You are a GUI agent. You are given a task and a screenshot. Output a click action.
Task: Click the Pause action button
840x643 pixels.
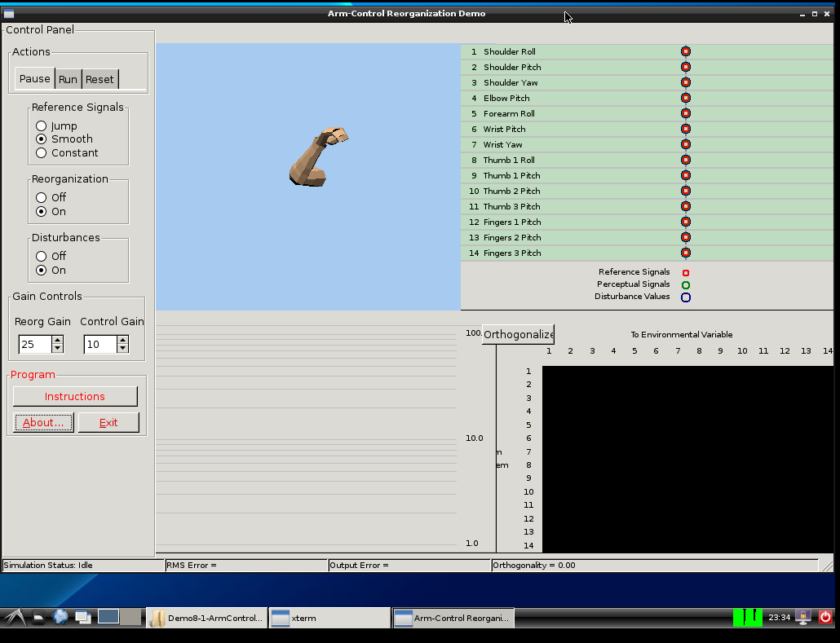pyautogui.click(x=35, y=79)
